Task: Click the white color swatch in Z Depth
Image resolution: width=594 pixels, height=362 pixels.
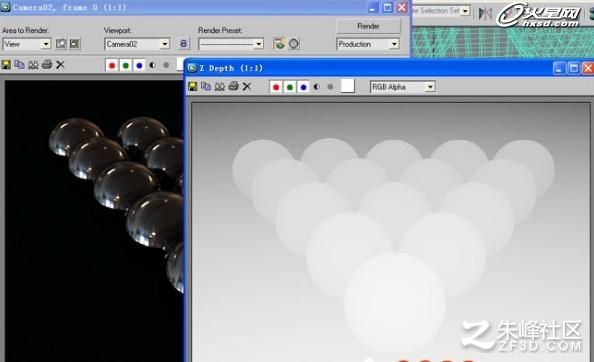Action: click(348, 86)
